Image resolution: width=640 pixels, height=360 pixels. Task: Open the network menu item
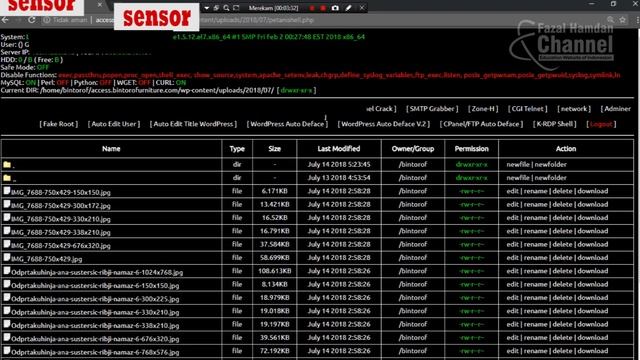[574, 109]
